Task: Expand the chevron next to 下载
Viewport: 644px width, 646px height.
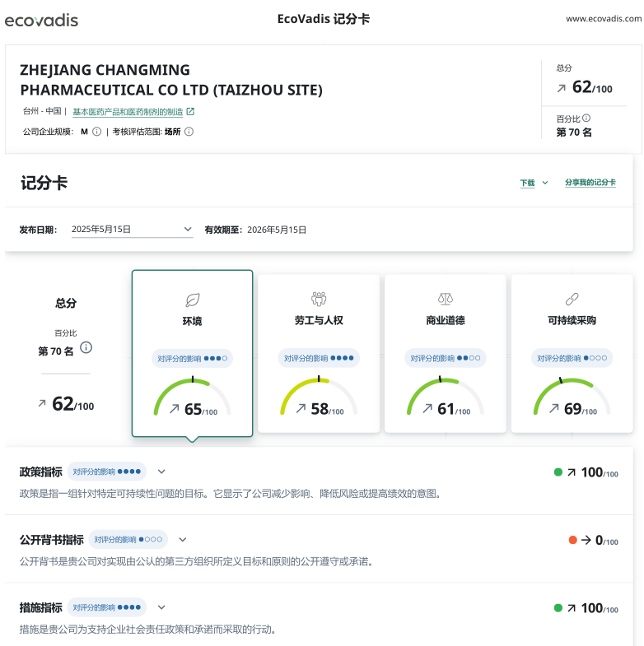Action: [x=545, y=183]
